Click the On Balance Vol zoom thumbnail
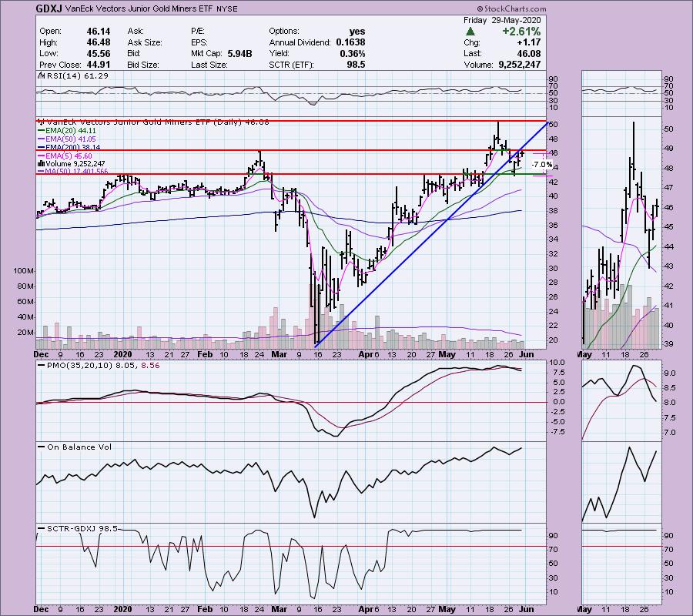This screenshot has width=693, height=616. 621,482
